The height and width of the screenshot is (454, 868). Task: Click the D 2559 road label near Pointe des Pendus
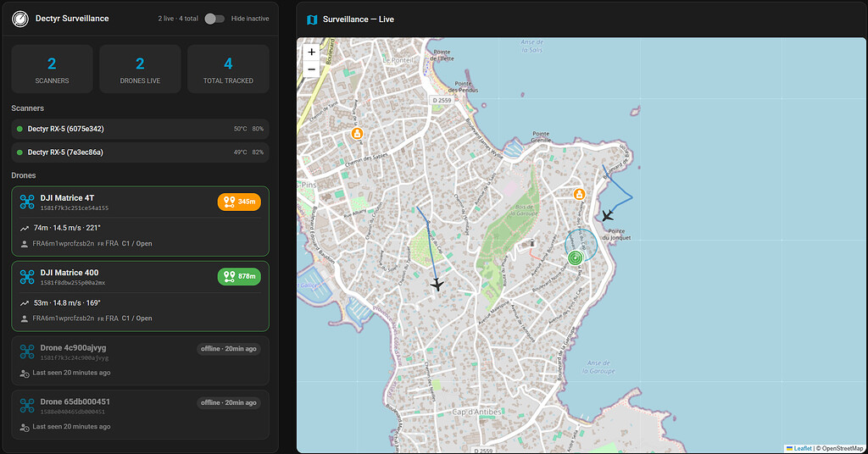(442, 100)
